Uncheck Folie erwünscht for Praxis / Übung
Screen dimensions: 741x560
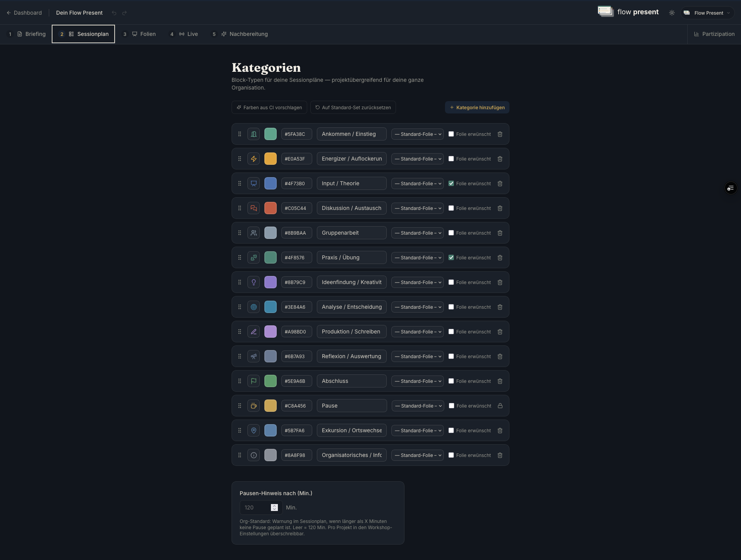pos(451,257)
